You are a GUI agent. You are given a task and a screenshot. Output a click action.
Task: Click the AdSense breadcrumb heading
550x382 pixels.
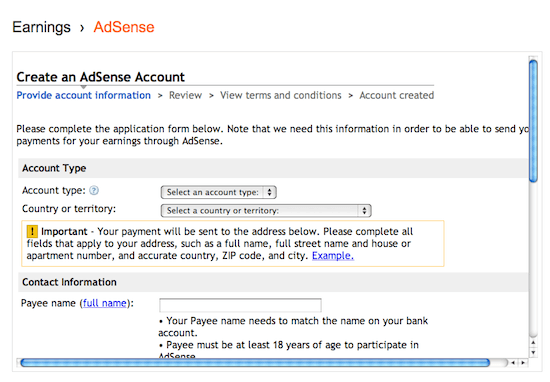[x=124, y=27]
